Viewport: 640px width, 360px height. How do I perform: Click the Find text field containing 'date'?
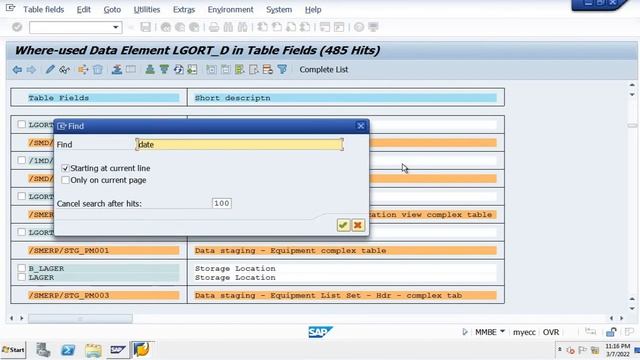tap(240, 144)
